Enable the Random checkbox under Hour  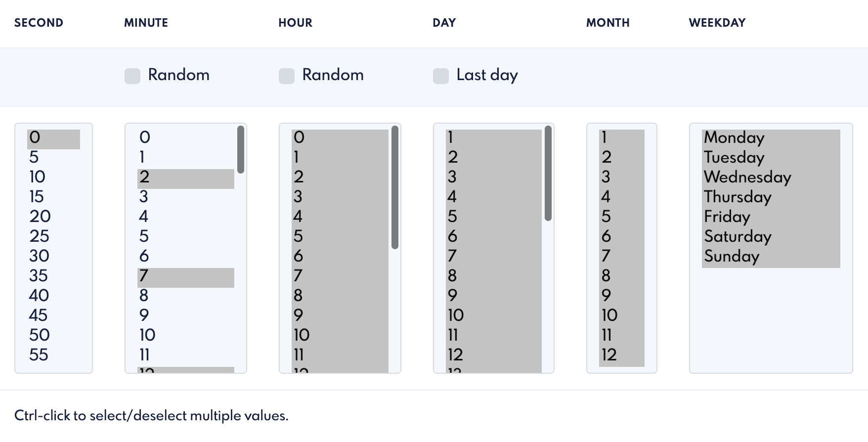[287, 76]
